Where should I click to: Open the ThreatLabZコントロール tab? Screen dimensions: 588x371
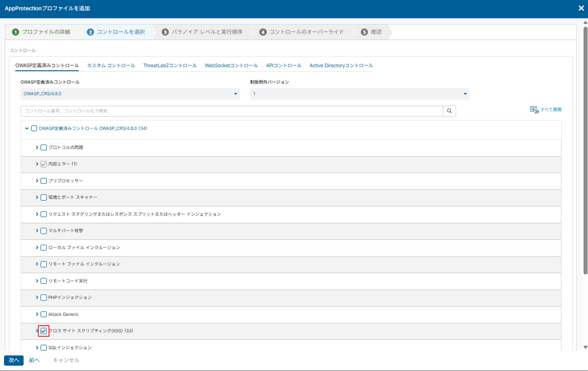(x=170, y=65)
